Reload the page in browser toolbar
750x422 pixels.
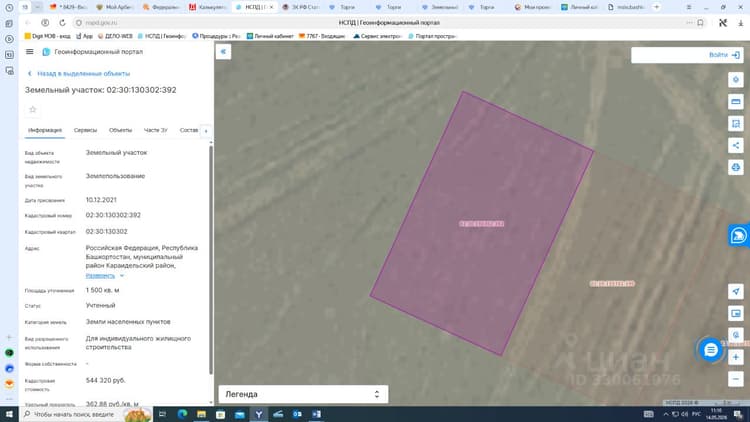coord(62,22)
